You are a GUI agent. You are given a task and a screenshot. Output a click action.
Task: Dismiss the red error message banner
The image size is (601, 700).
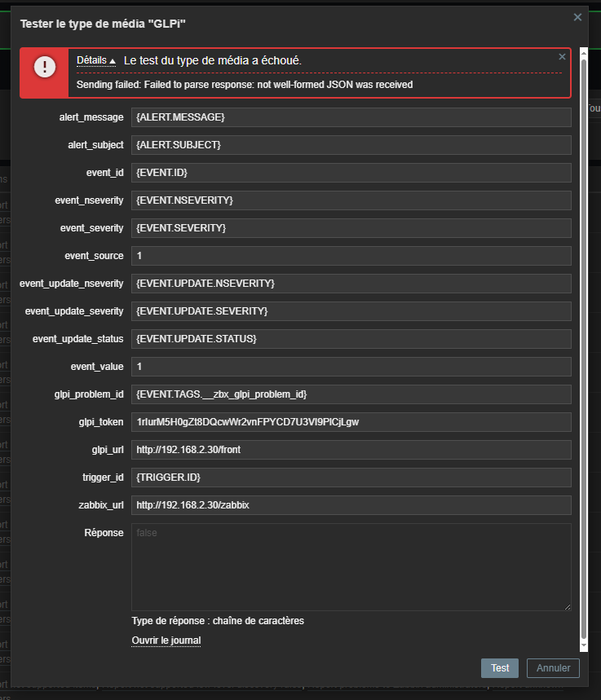[562, 57]
